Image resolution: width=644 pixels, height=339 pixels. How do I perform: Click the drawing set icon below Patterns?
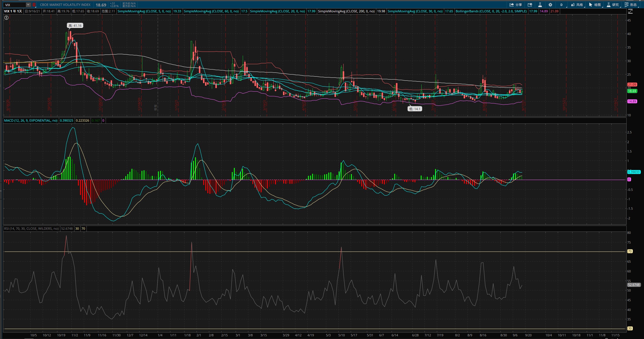[630, 11]
